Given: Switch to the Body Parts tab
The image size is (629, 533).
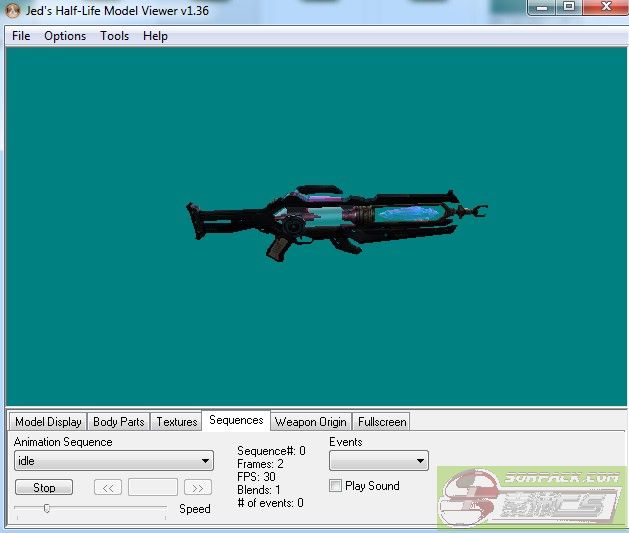Looking at the screenshot, I should coord(118,422).
